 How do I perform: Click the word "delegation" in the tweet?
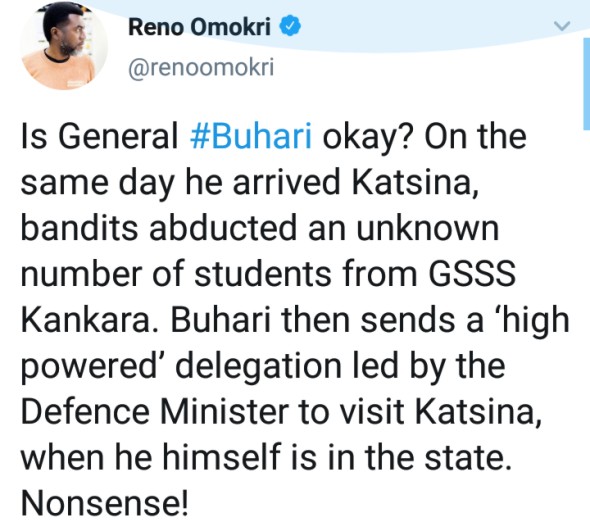[258, 367]
